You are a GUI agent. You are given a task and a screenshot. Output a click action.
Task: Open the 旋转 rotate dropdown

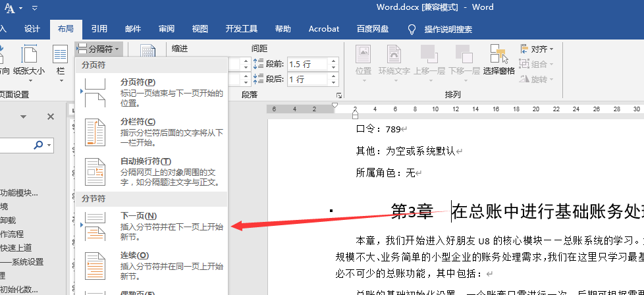click(x=537, y=79)
